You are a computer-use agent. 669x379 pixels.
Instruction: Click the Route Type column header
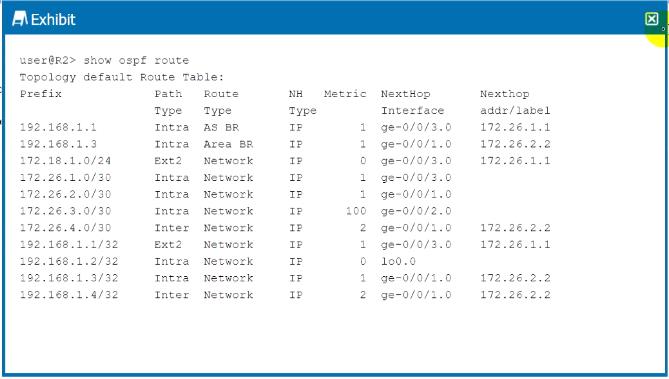coord(221,102)
